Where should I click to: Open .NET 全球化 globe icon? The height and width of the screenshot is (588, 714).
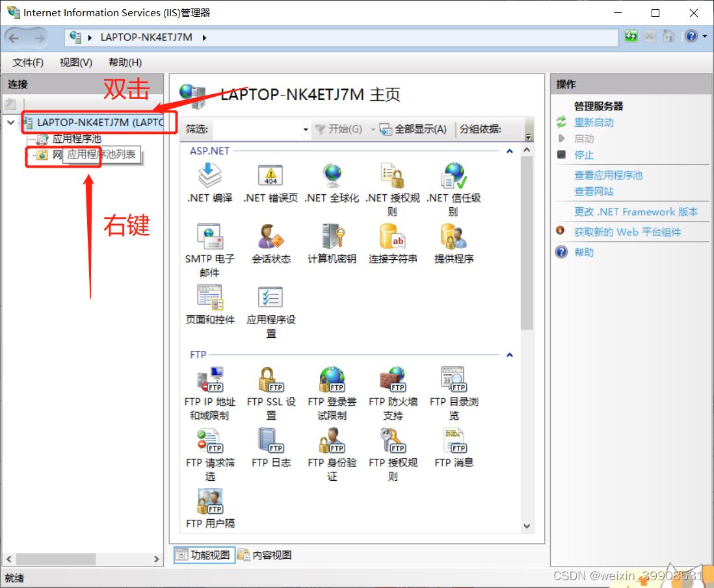(332, 175)
